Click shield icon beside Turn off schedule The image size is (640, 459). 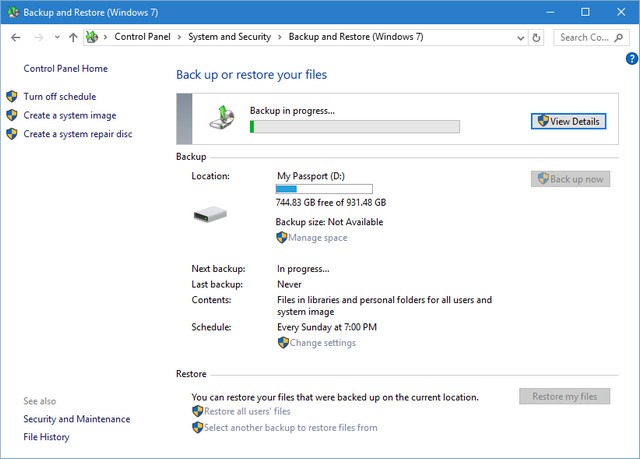pos(12,97)
